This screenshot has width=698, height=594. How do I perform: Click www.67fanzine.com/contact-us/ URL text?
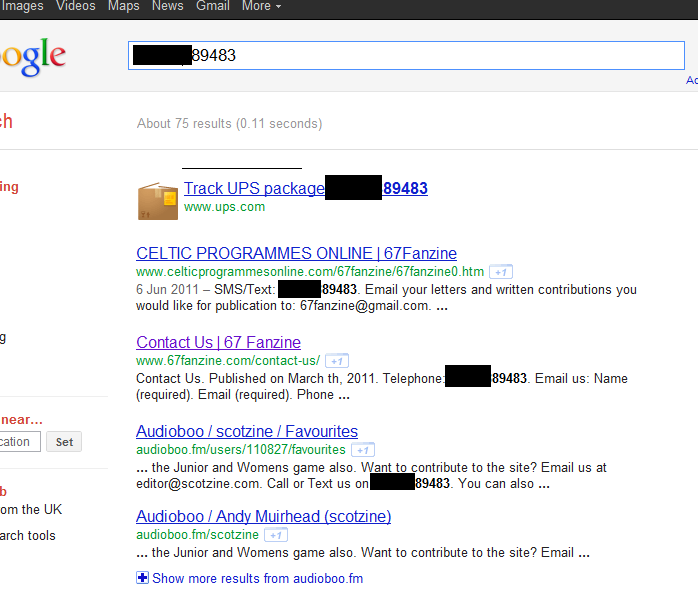tap(228, 361)
